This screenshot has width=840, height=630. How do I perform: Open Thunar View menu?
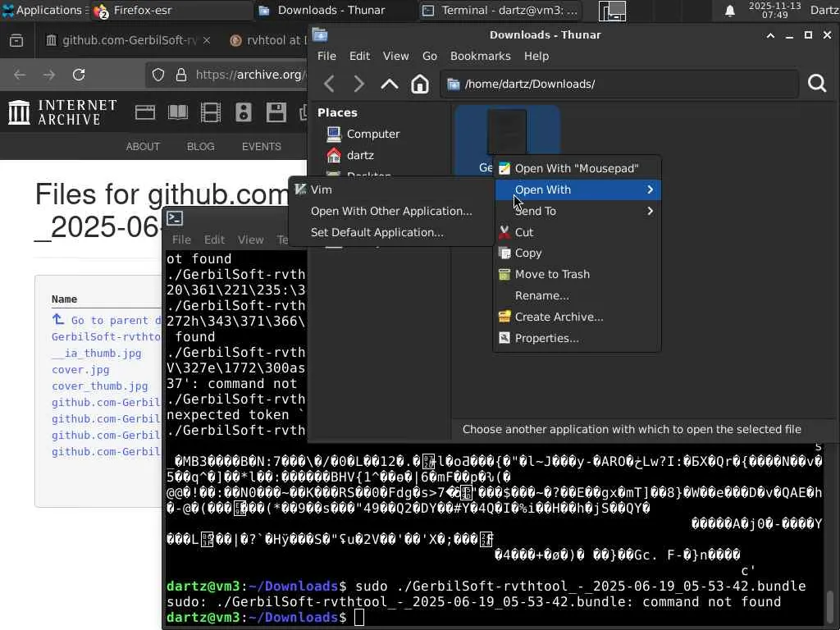(395, 57)
